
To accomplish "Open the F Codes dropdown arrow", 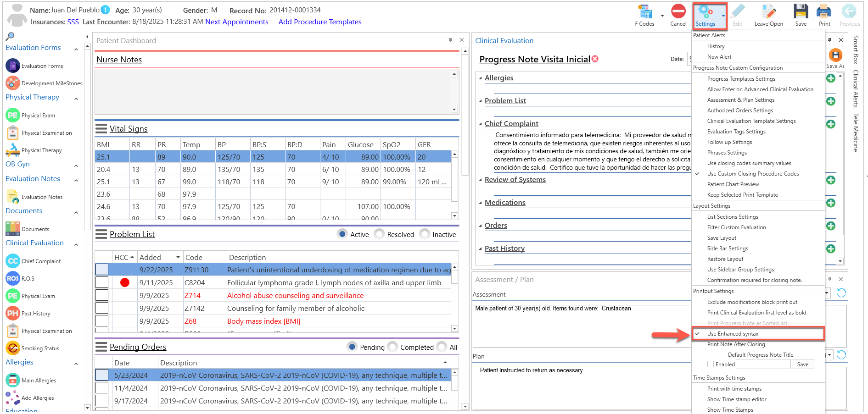I will coord(662,16).
